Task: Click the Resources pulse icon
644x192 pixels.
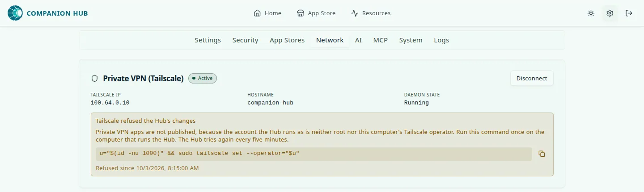Action: 355,13
